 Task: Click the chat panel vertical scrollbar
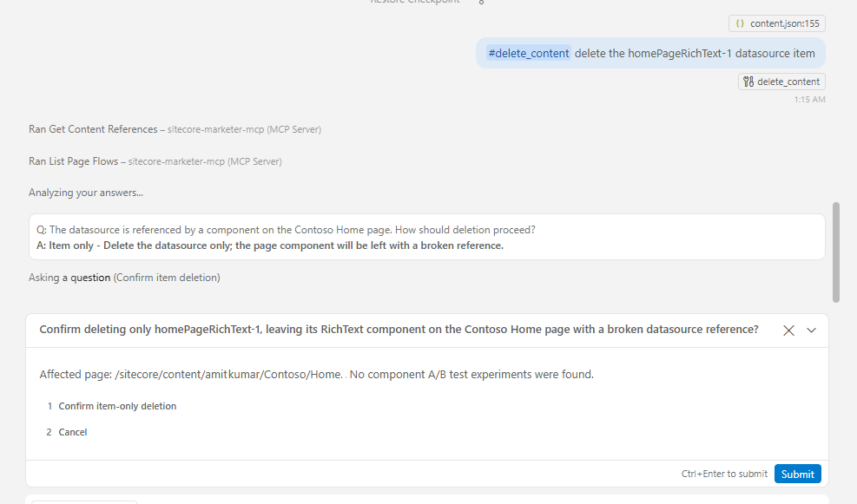click(835, 252)
